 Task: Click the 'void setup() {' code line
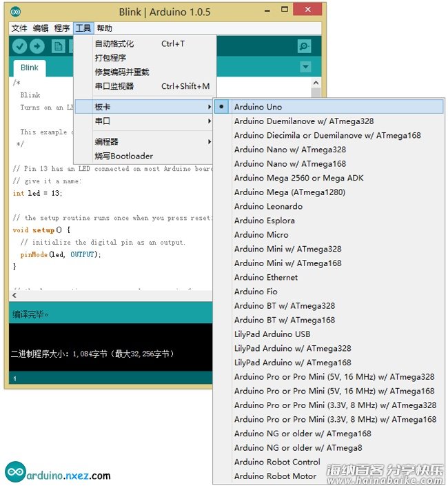pyautogui.click(x=41, y=230)
